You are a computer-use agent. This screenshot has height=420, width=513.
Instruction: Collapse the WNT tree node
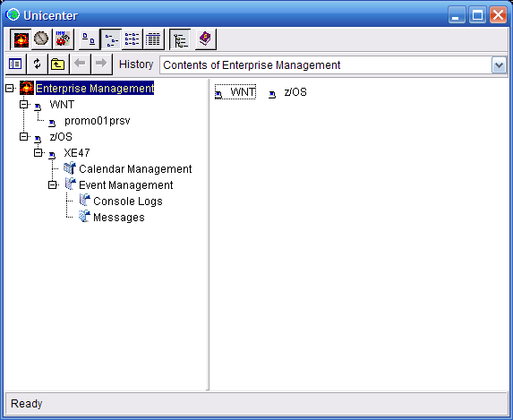(x=24, y=105)
